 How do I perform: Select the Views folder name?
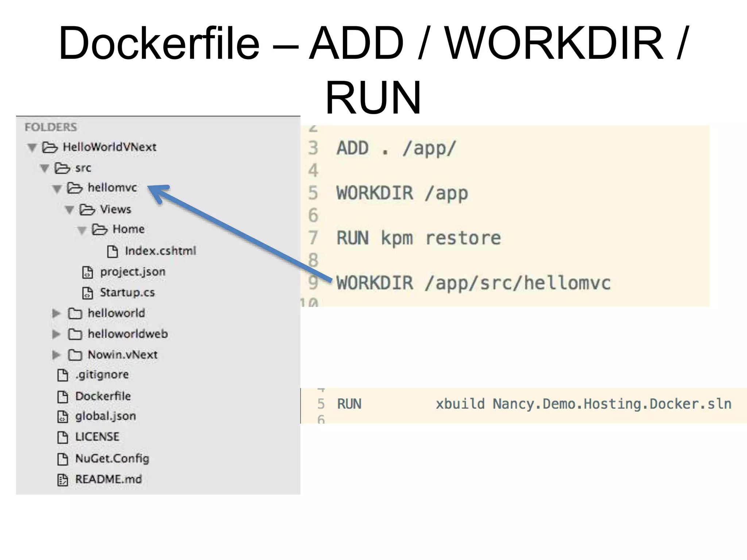[116, 209]
